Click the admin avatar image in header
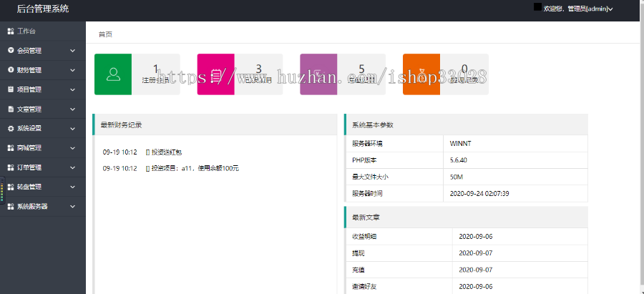Viewport: 644px width, 294px height. 538,7
